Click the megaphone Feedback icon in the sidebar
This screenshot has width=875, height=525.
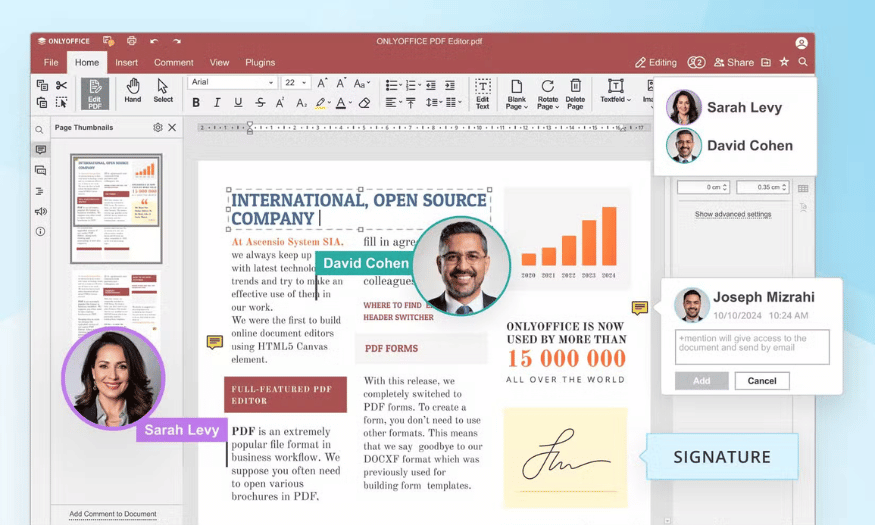[x=41, y=211]
